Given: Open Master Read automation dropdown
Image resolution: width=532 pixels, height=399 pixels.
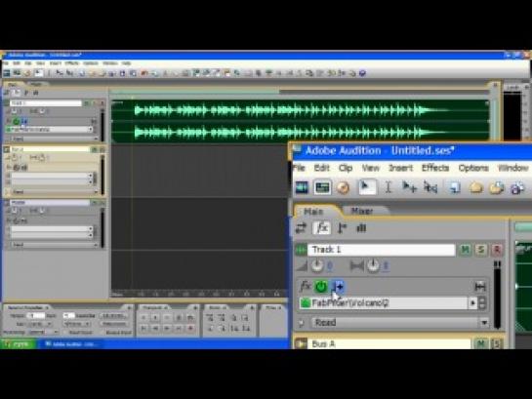Looking at the screenshot, I should click(55, 245).
